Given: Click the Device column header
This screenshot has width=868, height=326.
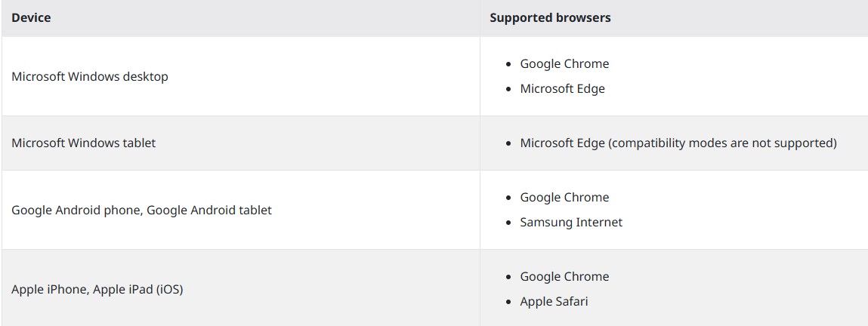Looking at the screenshot, I should (31, 17).
